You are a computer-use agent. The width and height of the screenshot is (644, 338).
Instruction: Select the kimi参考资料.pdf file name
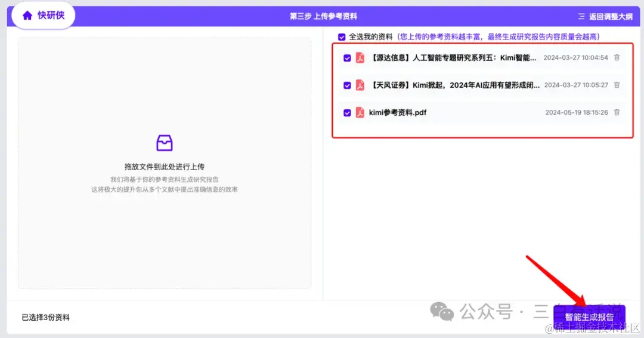click(x=398, y=113)
